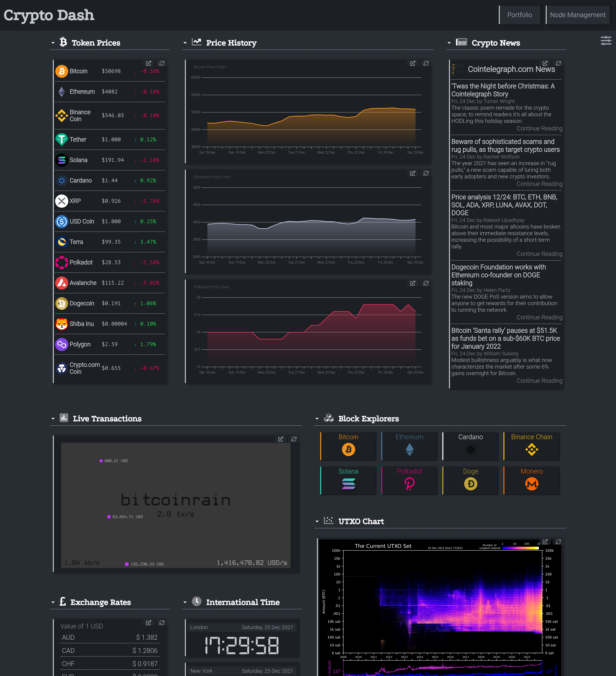The height and width of the screenshot is (676, 616).
Task: Open the Bitcoin block explorer
Action: coord(348,446)
